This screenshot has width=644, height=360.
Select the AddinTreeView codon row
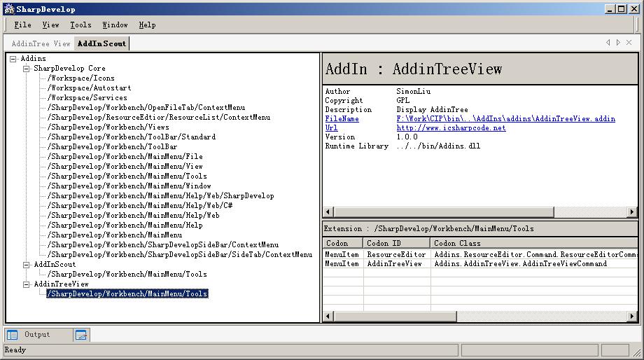480,264
